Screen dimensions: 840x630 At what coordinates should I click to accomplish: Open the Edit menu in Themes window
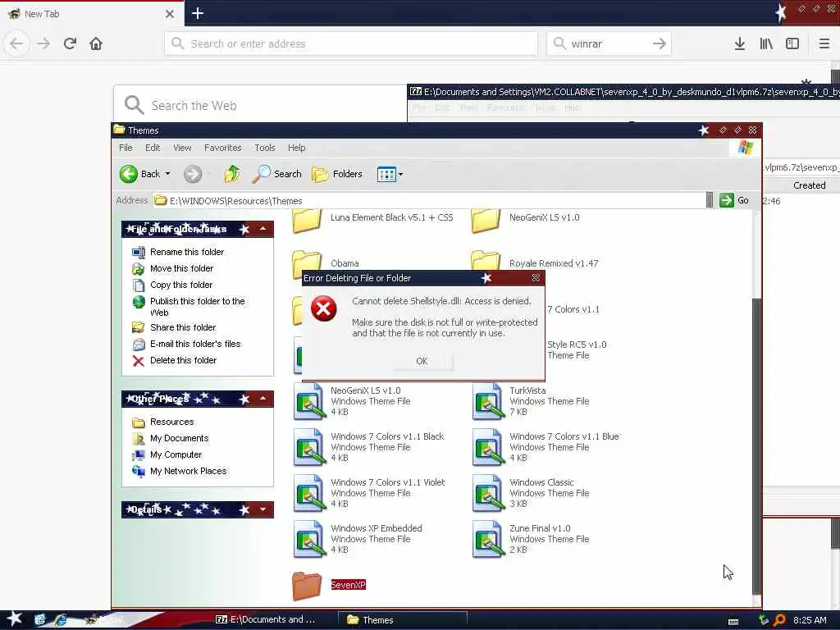153,148
